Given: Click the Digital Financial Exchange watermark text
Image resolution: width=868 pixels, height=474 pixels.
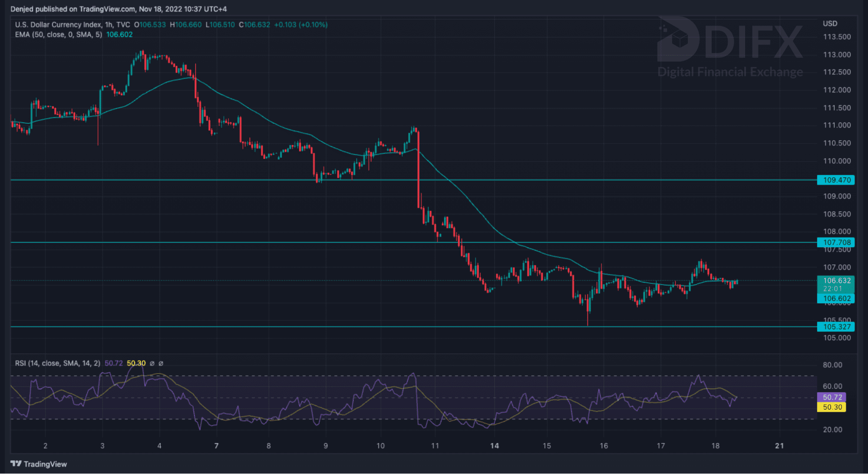Looking at the screenshot, I should [x=730, y=72].
